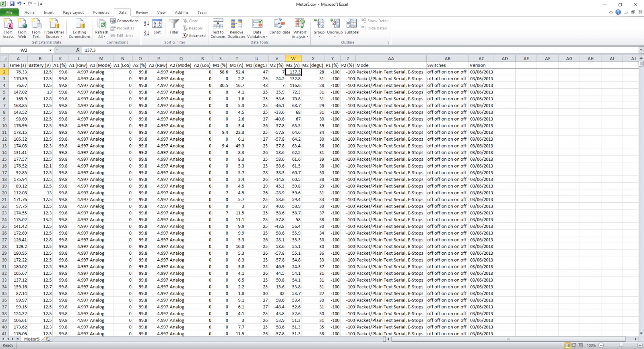
Task: Click the Sort A to Z icon
Action: point(147,24)
